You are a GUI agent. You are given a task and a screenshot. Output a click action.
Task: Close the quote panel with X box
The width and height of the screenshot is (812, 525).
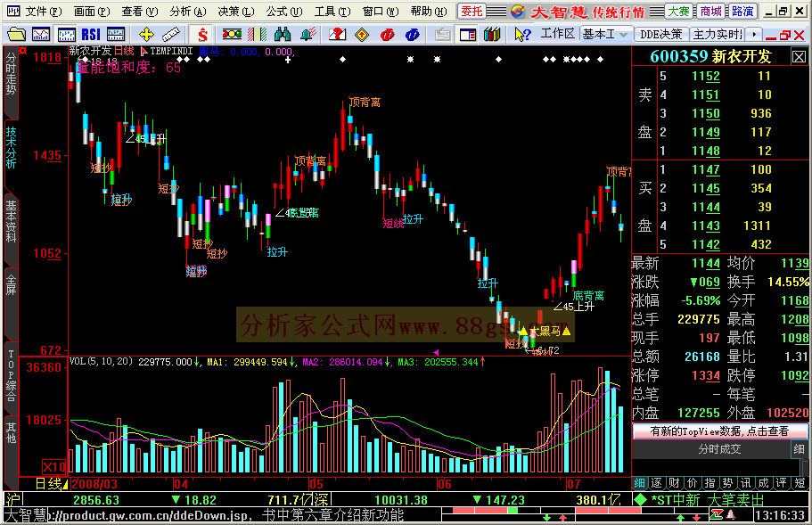[x=799, y=57]
